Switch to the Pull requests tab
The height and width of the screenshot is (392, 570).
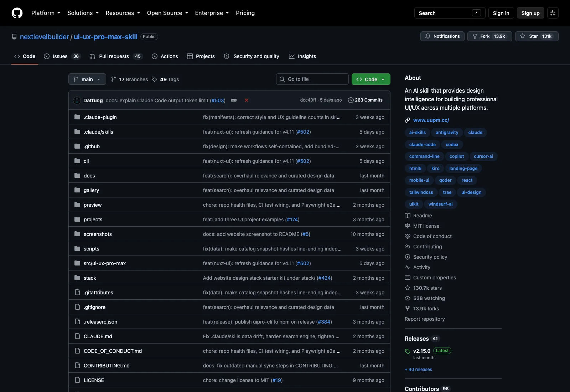coord(116,56)
